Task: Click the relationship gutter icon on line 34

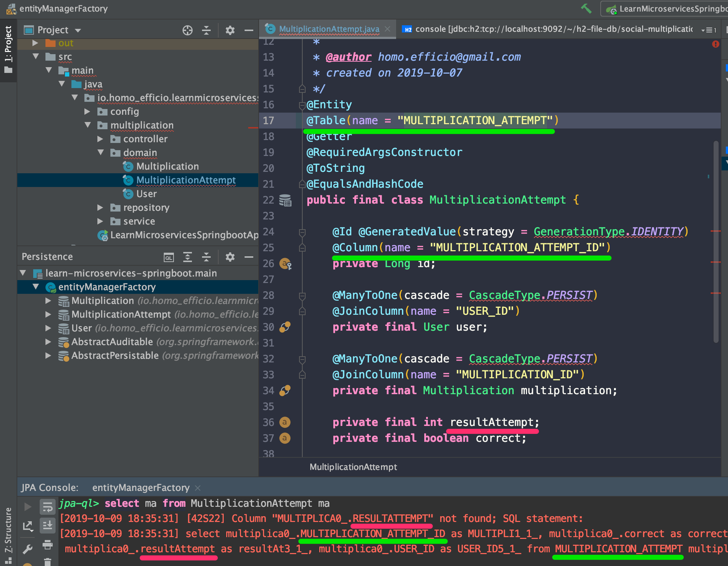Action: coord(285,391)
